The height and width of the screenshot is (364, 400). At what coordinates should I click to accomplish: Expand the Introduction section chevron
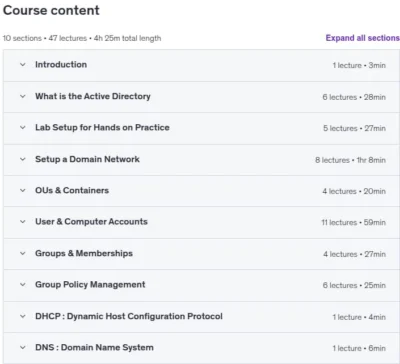pyautogui.click(x=23, y=65)
